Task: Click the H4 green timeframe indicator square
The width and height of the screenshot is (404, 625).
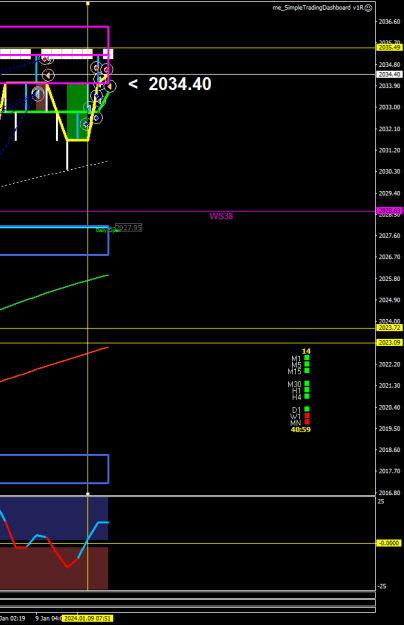Action: [307, 397]
